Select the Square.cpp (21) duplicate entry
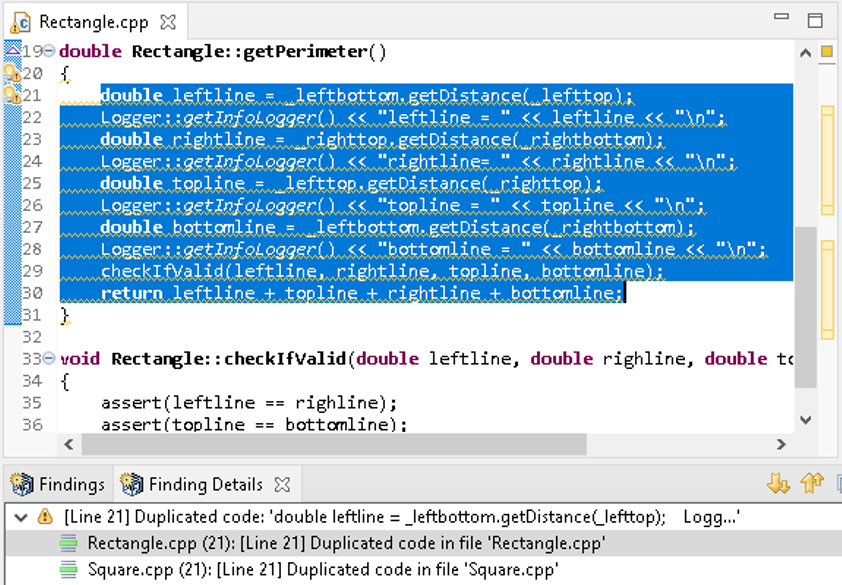 click(x=422, y=569)
